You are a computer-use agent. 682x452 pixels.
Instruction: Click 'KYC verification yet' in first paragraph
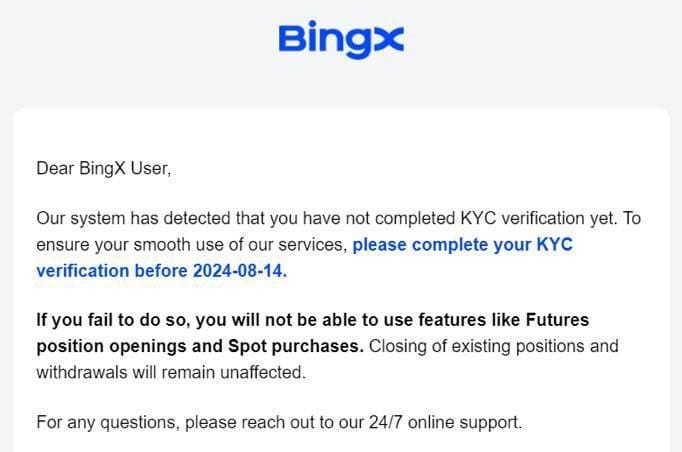[x=538, y=218]
